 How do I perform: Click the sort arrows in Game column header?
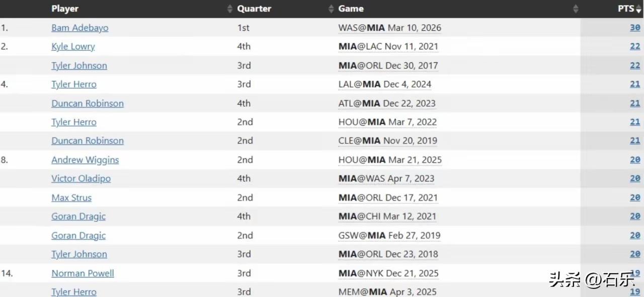(576, 9)
